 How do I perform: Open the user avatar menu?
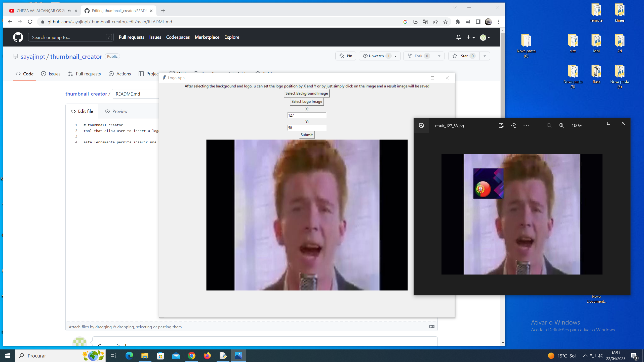click(x=485, y=37)
